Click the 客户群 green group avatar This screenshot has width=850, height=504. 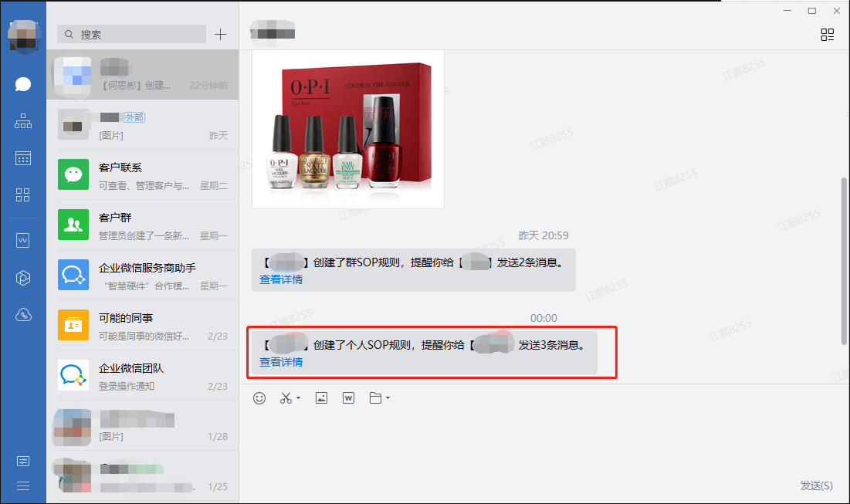(x=73, y=225)
